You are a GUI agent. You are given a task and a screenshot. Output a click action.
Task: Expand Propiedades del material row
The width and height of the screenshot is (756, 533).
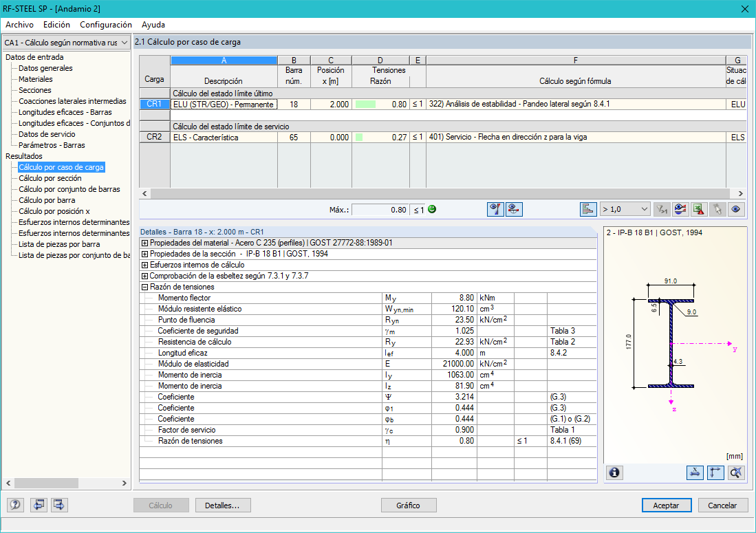[144, 243]
